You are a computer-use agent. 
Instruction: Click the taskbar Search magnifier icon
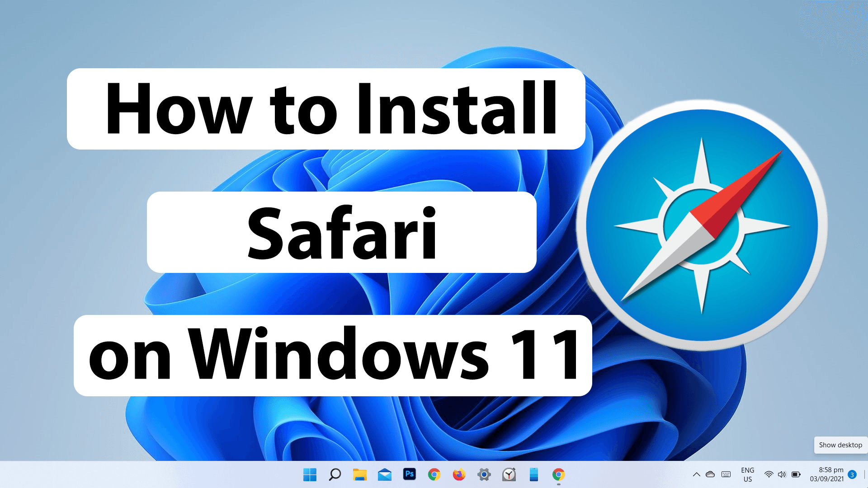(335, 474)
